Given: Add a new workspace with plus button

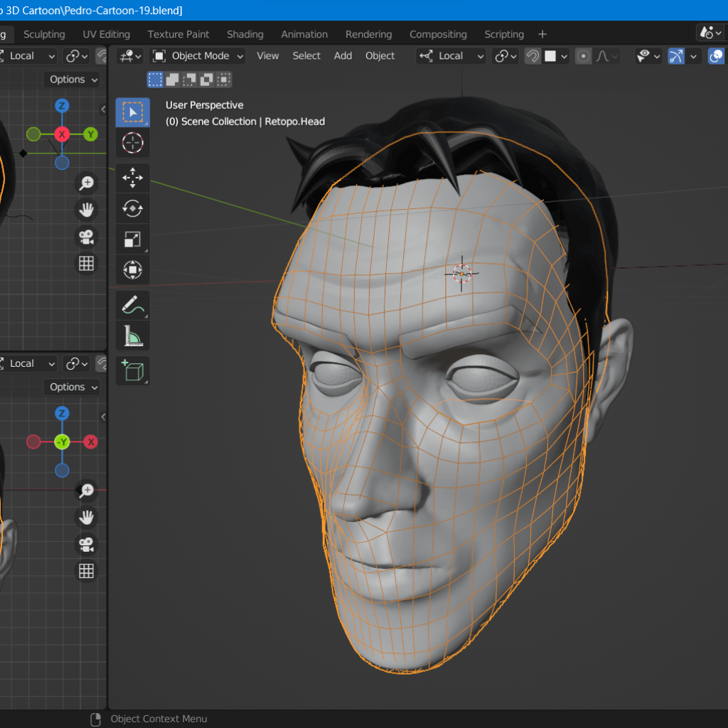Looking at the screenshot, I should tap(542, 34).
